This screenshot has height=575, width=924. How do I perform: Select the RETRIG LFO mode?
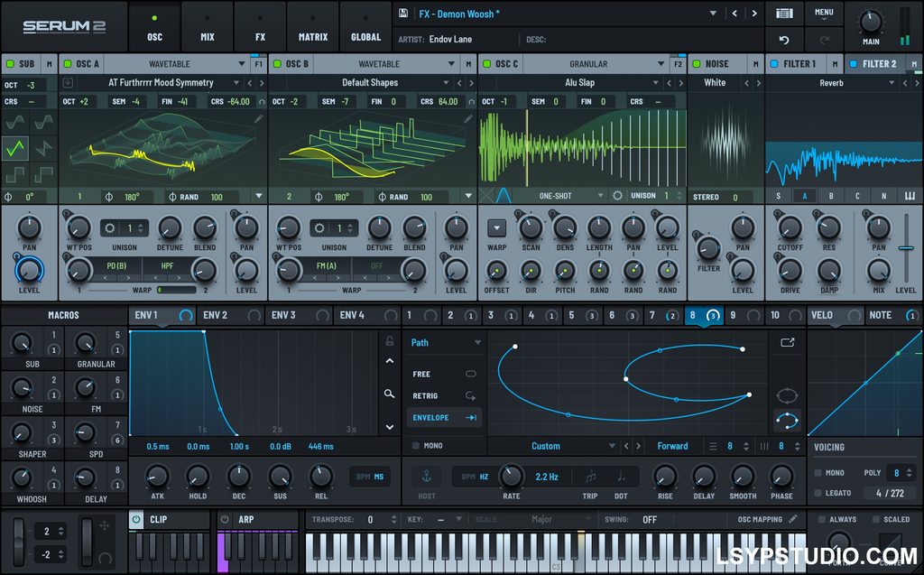coord(444,395)
